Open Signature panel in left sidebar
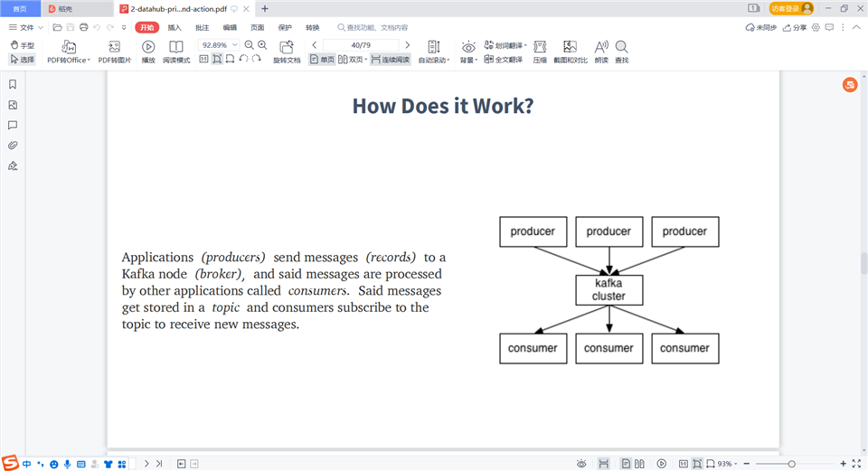This screenshot has height=471, width=868. pyautogui.click(x=13, y=166)
